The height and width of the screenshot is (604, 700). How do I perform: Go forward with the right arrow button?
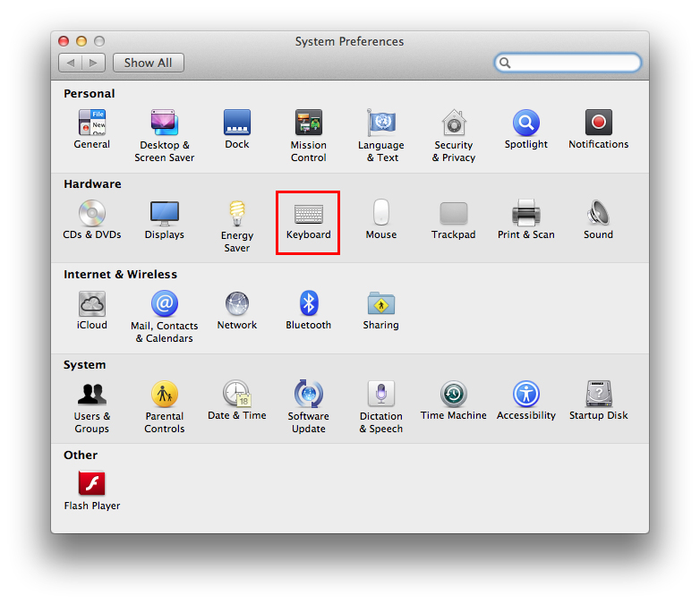94,63
